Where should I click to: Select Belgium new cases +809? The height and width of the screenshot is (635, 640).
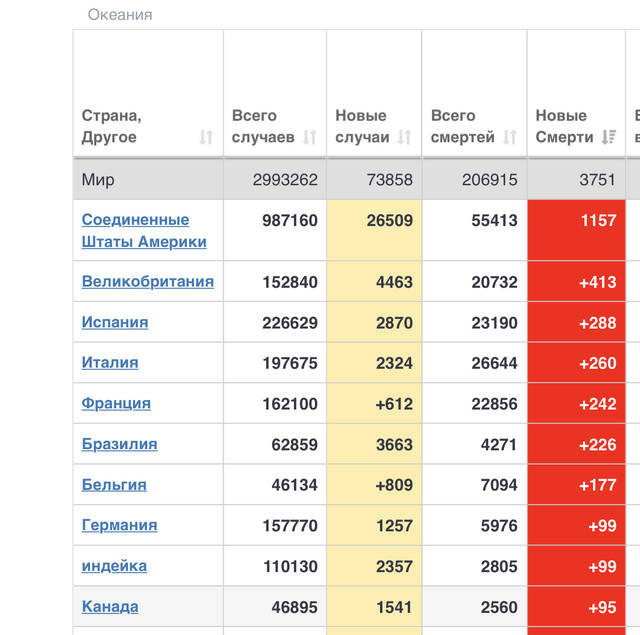(x=394, y=485)
